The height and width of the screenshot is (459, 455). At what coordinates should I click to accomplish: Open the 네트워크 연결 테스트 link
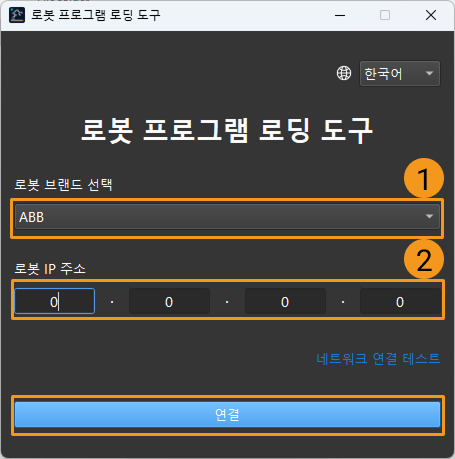click(x=378, y=359)
